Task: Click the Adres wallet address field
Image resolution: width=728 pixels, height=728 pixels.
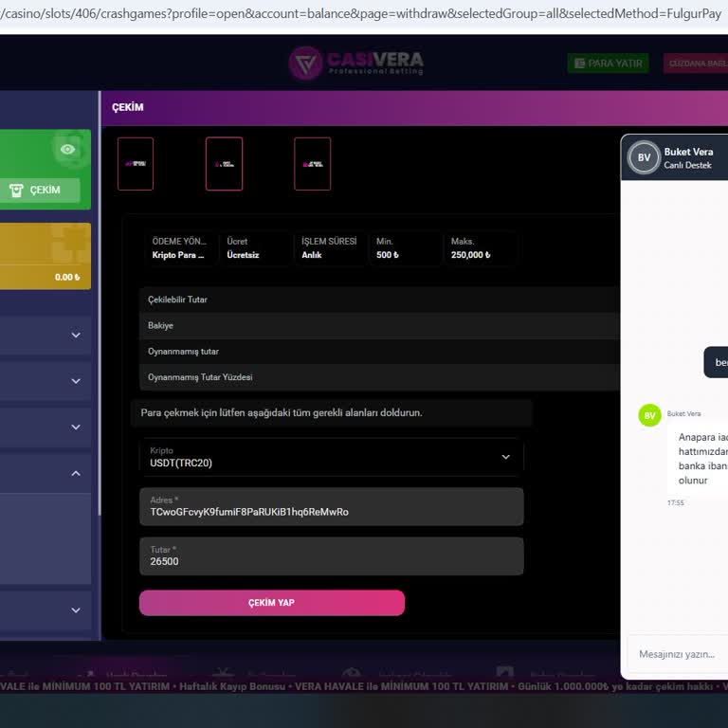Action: tap(331, 507)
